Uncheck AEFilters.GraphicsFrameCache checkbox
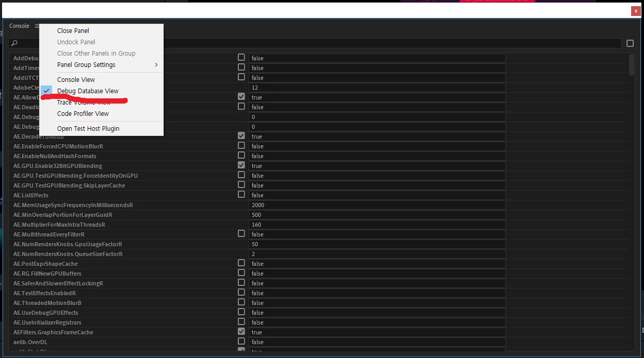 point(241,331)
